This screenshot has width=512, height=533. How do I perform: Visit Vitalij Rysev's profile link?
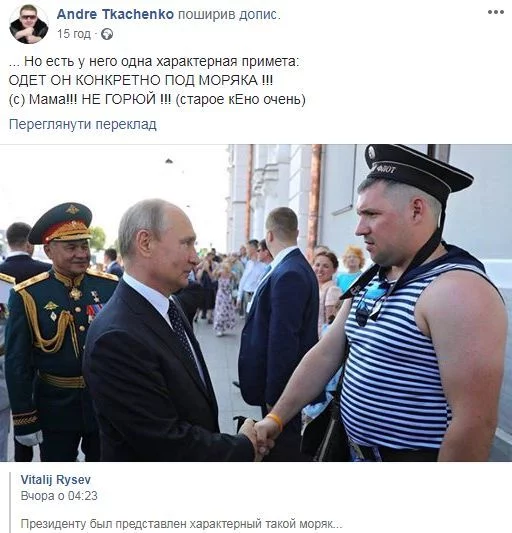(56, 480)
